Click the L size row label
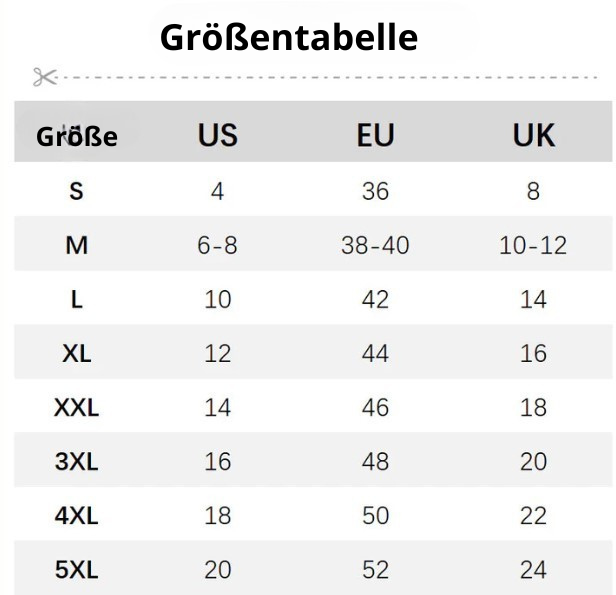 (x=77, y=298)
